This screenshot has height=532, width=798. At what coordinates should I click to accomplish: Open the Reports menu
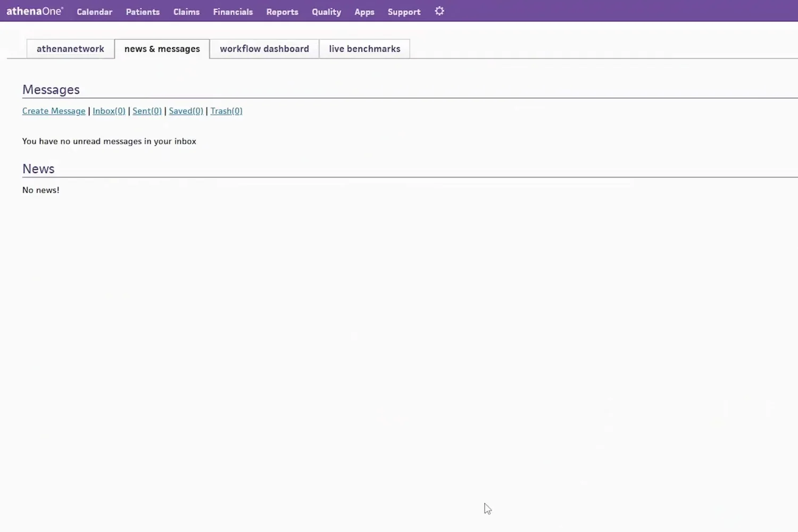[282, 12]
